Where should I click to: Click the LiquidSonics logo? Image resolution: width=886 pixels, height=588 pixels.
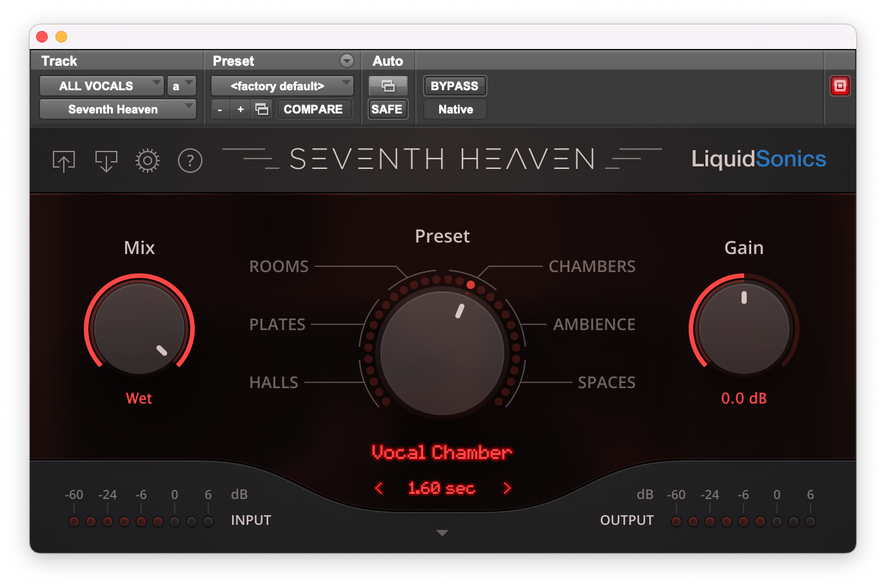tap(758, 159)
